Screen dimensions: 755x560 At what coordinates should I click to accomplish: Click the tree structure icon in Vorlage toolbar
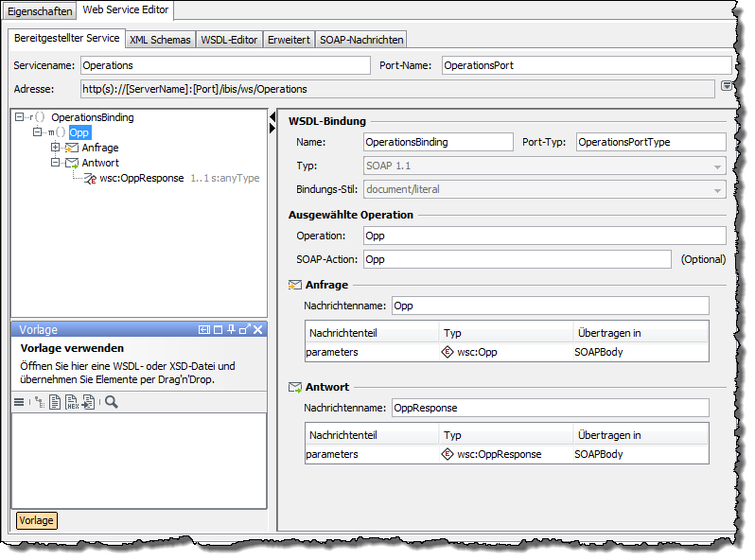click(x=39, y=402)
